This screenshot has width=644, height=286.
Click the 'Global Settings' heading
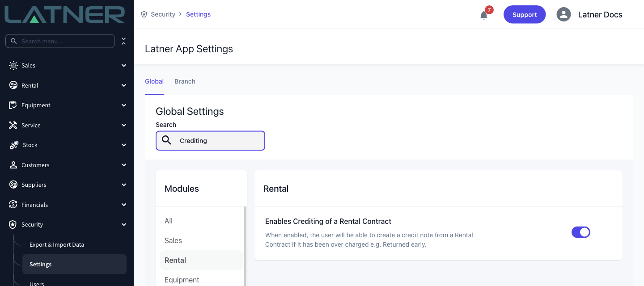(x=190, y=111)
